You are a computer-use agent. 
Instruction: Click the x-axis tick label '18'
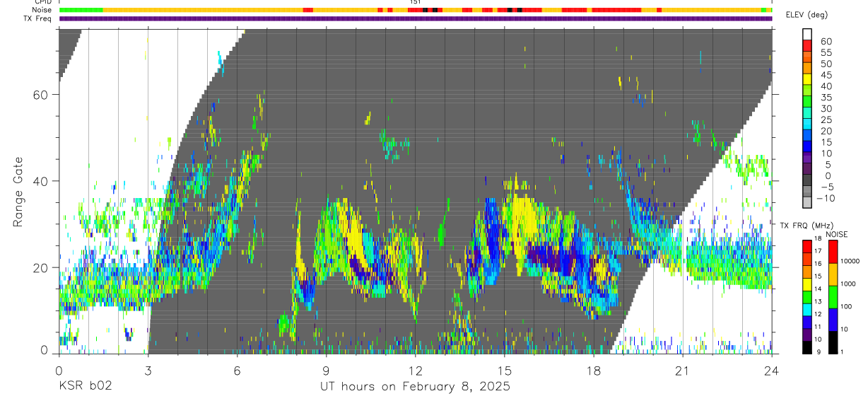[x=594, y=370]
